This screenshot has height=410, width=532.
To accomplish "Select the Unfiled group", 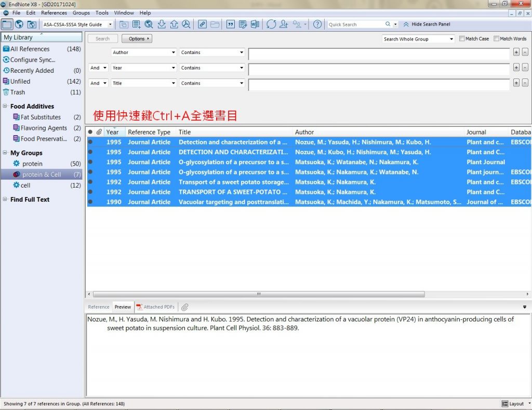I will [42, 82].
